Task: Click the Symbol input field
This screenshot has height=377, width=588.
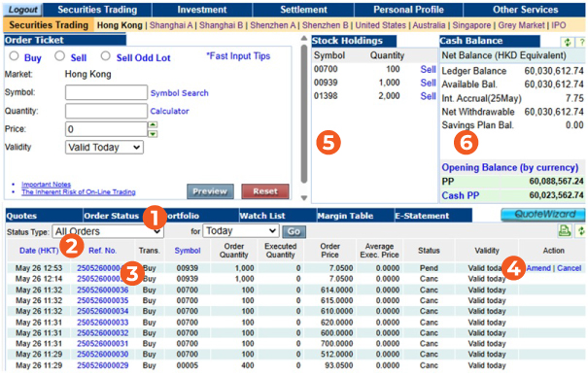Action: (x=106, y=92)
